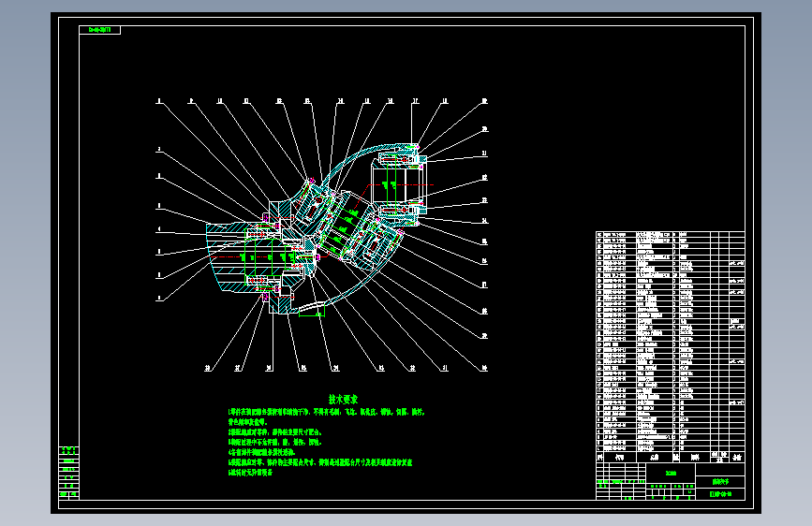Select part balloon number 12
Screen dimensions: 812x526
tap(279, 101)
